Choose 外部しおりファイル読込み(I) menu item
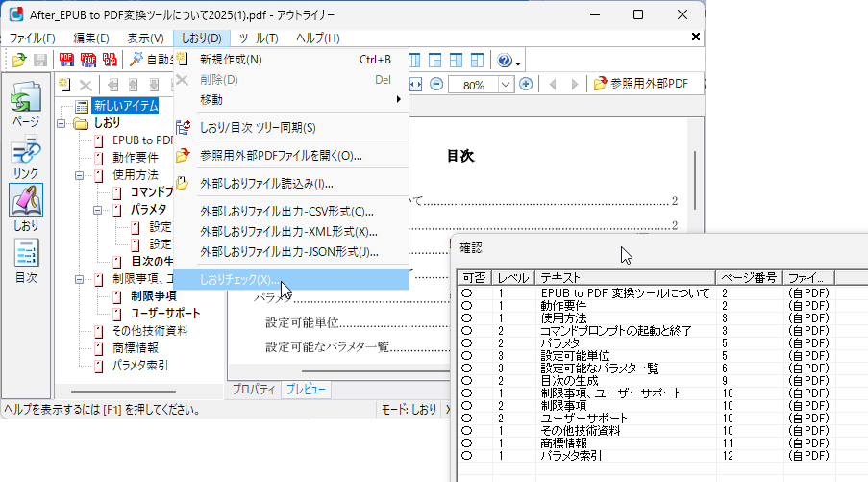This screenshot has height=482, width=868. (291, 184)
